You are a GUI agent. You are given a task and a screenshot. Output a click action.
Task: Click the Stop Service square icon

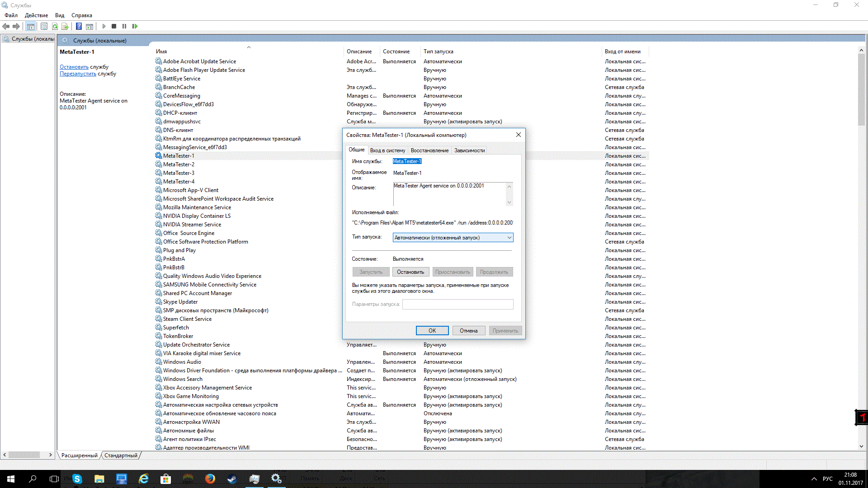(114, 26)
